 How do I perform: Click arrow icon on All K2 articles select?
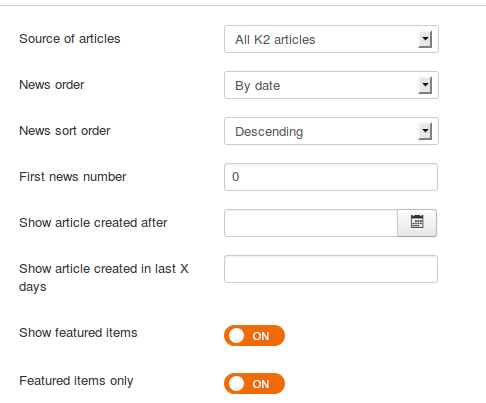tap(425, 39)
